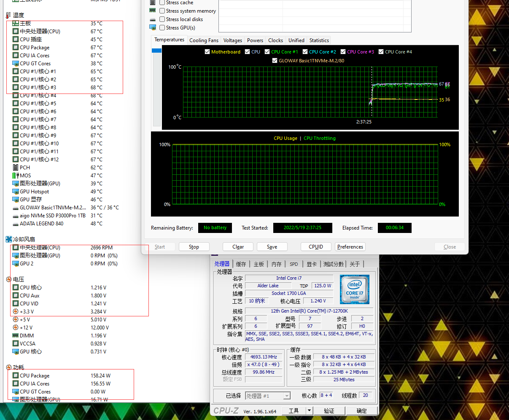Select the ADATA LEGEND 840 drive icon

coord(16,224)
